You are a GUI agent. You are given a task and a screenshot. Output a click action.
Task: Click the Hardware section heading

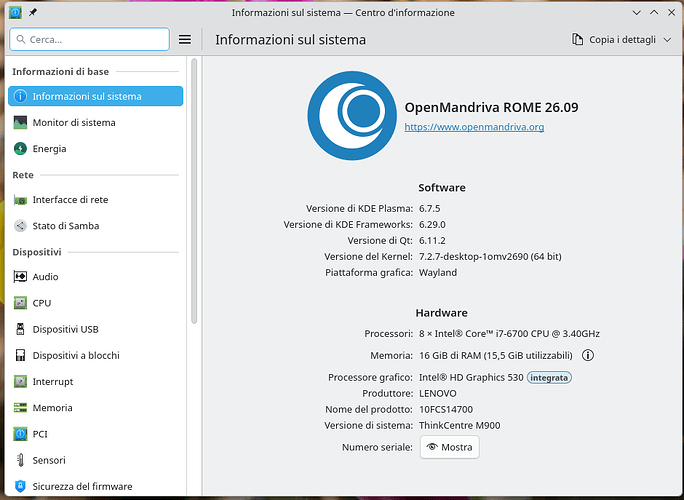(x=441, y=313)
